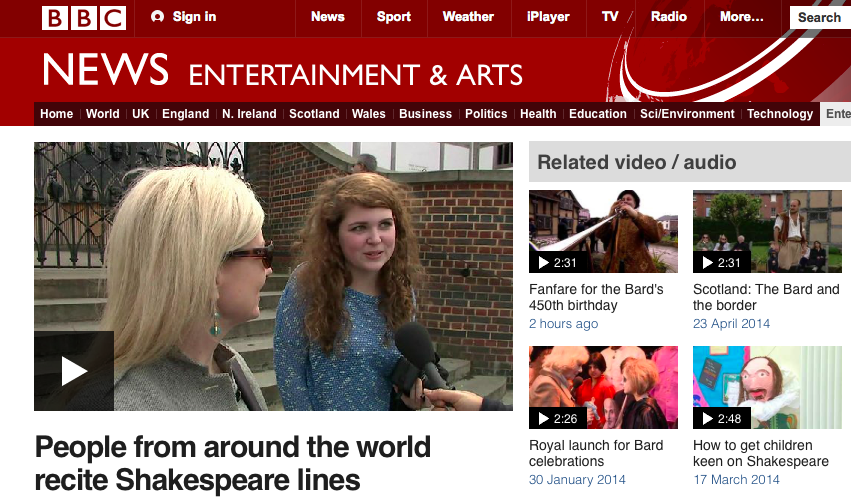Go to the Scotland news tab
851x499 pixels.
click(x=314, y=114)
